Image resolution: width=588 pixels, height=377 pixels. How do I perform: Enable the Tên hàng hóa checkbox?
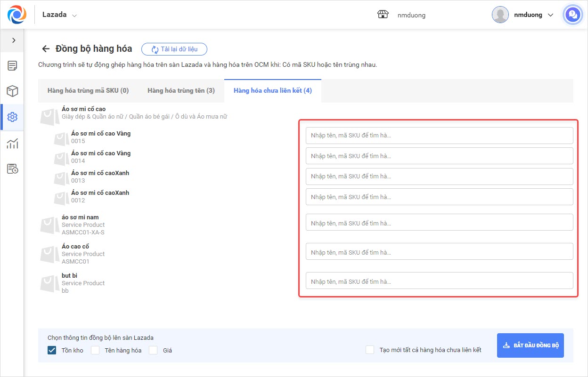[x=95, y=350]
